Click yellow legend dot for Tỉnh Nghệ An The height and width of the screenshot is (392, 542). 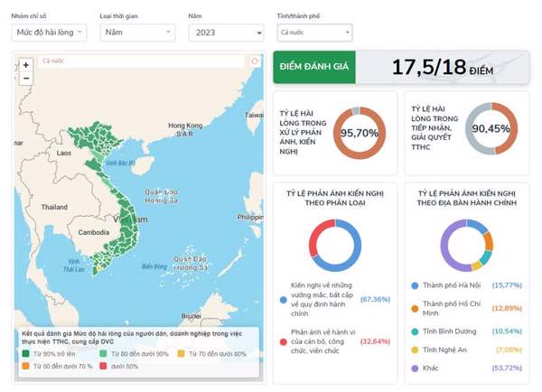(414, 350)
